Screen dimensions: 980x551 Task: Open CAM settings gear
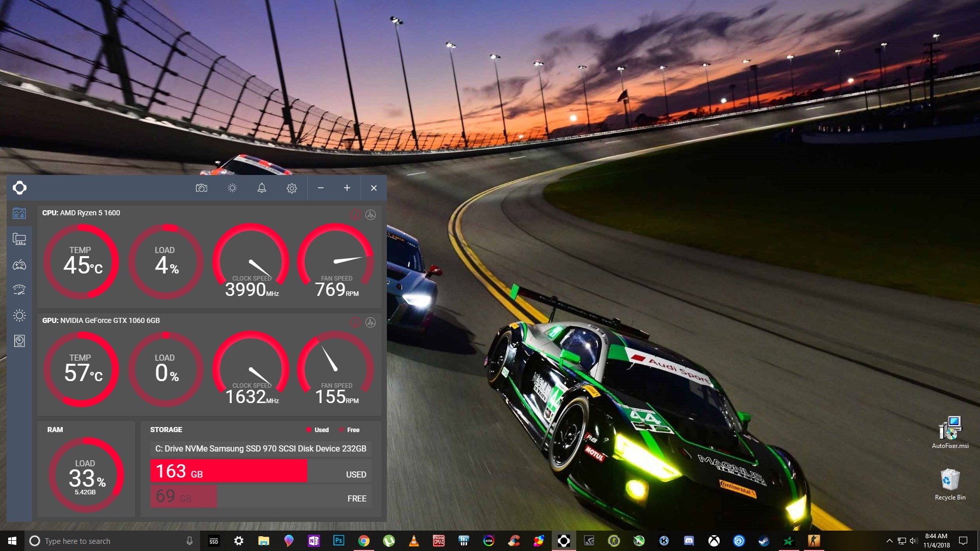tap(292, 188)
